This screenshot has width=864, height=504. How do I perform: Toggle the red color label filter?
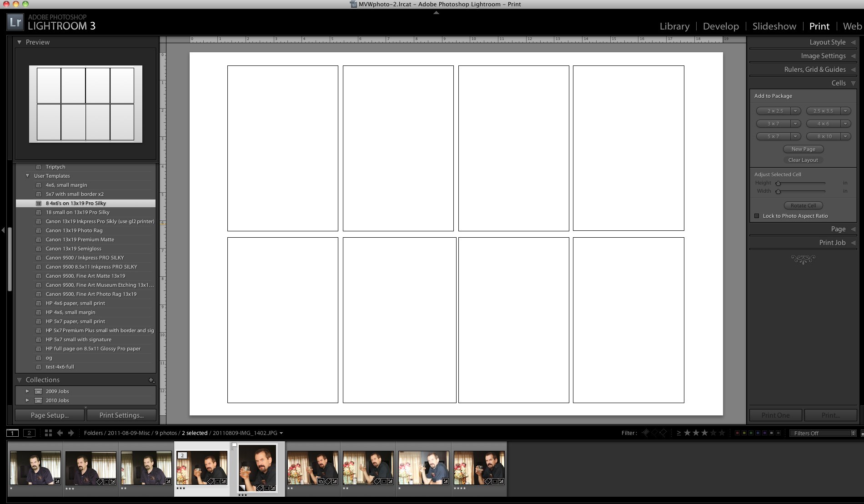coord(738,433)
